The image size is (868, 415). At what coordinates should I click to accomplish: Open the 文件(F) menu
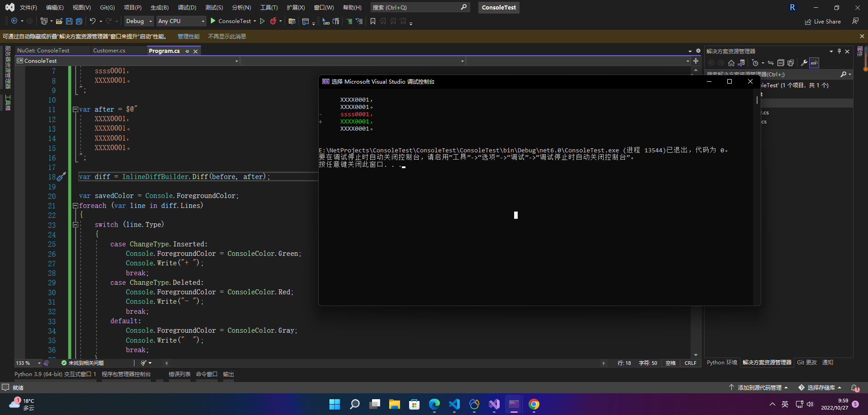coord(28,8)
